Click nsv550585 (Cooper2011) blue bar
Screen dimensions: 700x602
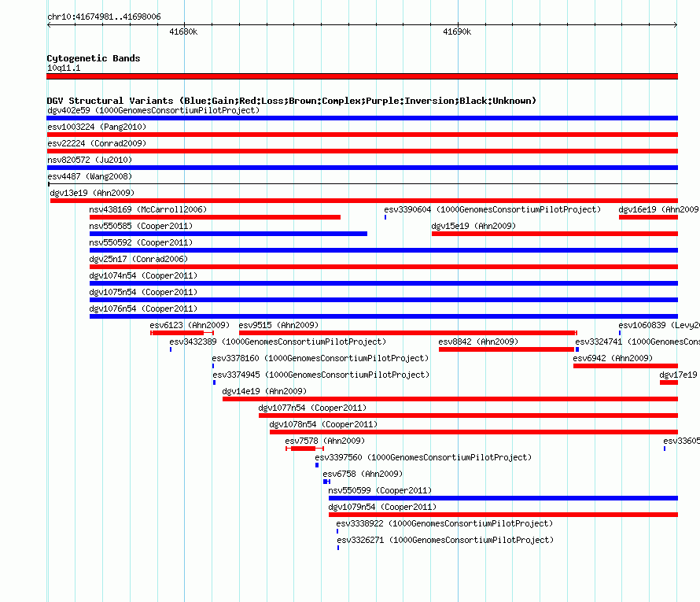[228, 234]
